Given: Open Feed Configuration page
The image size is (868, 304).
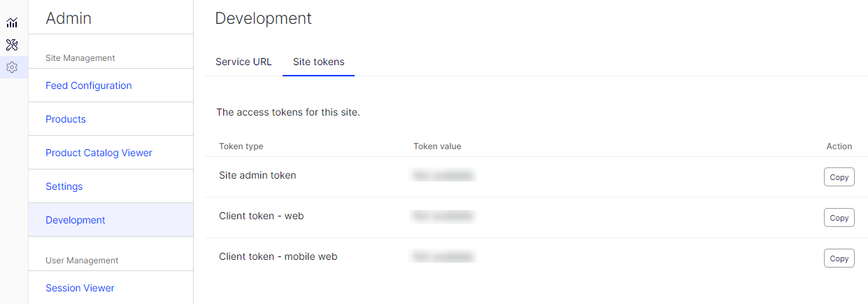Looking at the screenshot, I should coord(88,85).
